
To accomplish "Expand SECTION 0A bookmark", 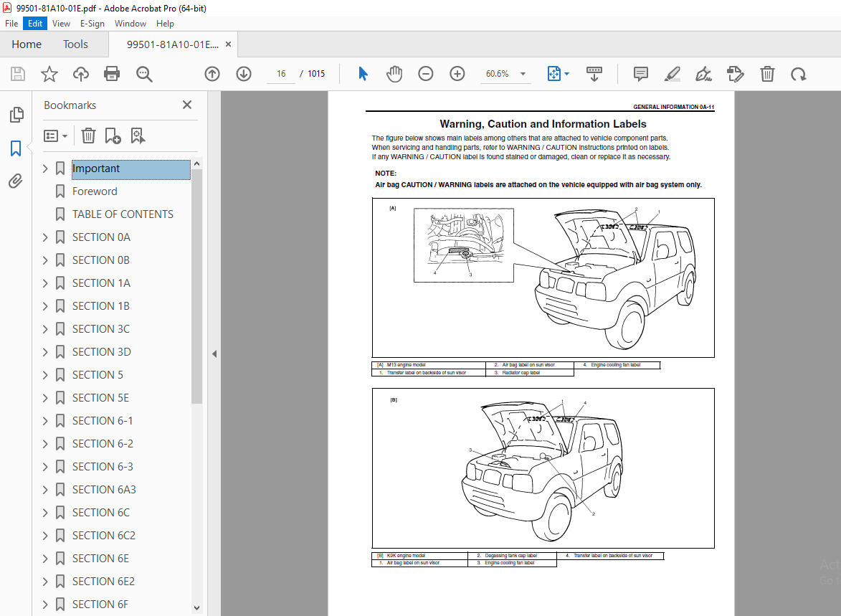I will [45, 237].
